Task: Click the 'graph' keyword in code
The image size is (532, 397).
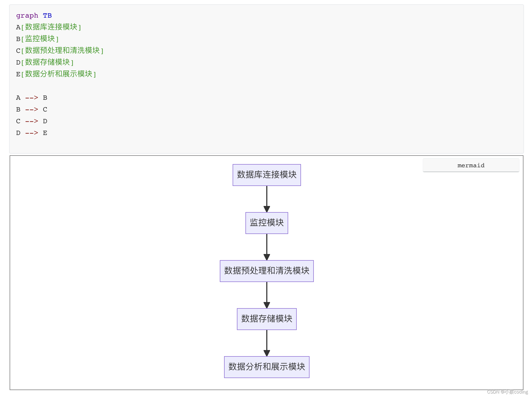Action: [x=27, y=15]
